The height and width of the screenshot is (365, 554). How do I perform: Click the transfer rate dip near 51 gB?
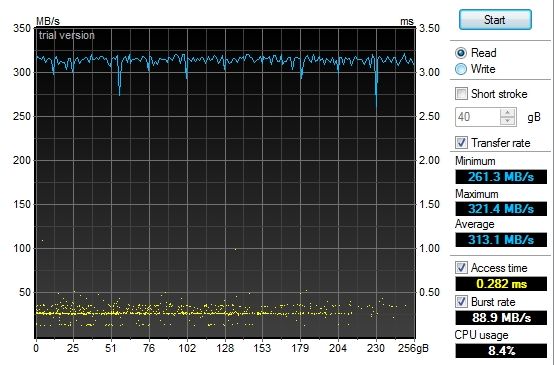click(x=119, y=90)
